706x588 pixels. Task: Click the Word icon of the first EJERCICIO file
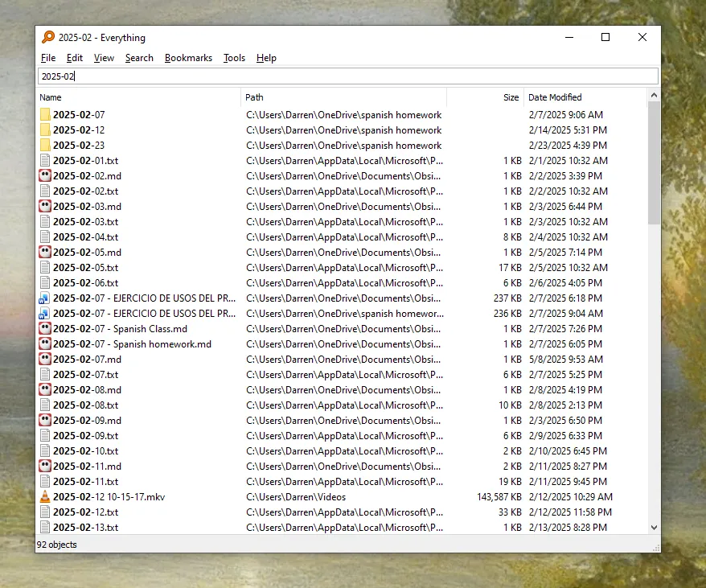coord(45,298)
